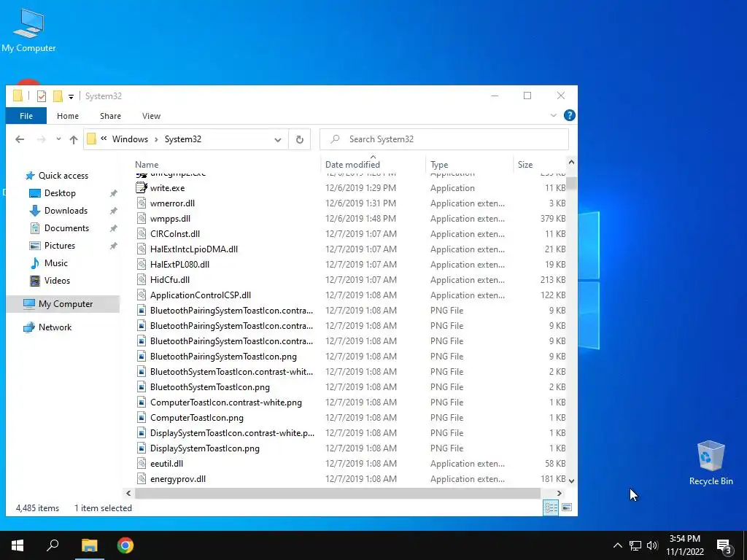
Task: Open the recent locations dropdown arrow
Action: [58, 139]
